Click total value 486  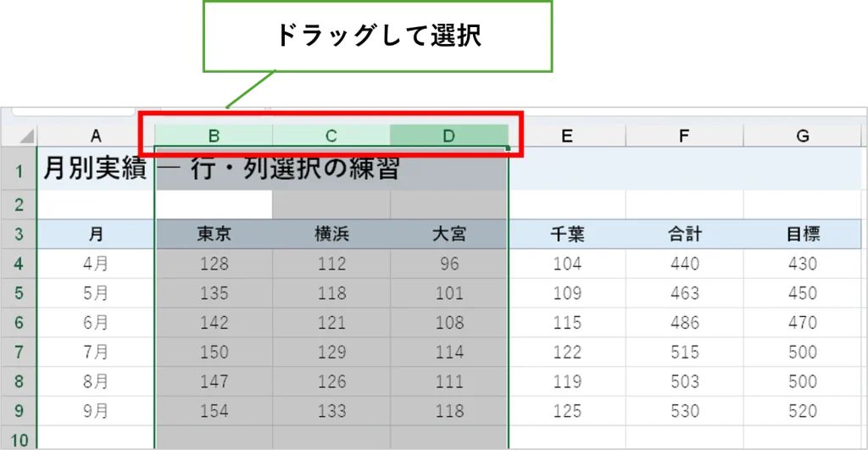684,322
